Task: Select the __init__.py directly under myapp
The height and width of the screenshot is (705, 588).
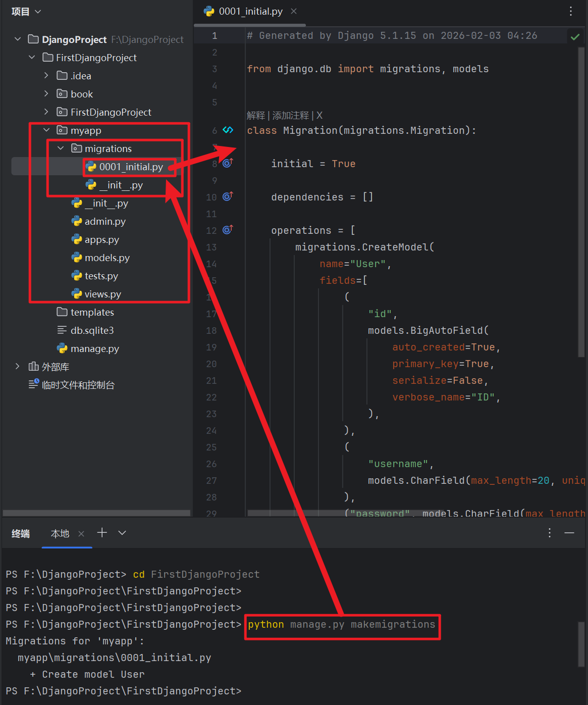Action: (x=106, y=203)
